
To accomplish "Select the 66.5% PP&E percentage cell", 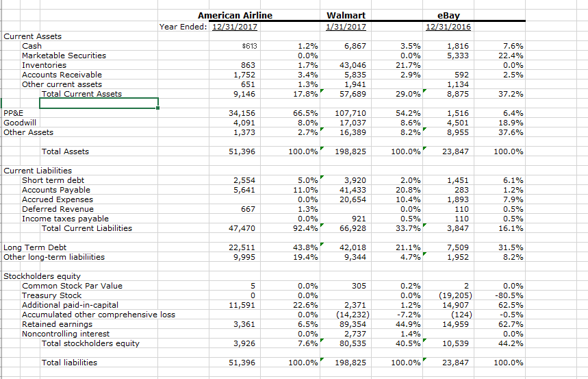I will coord(305,113).
